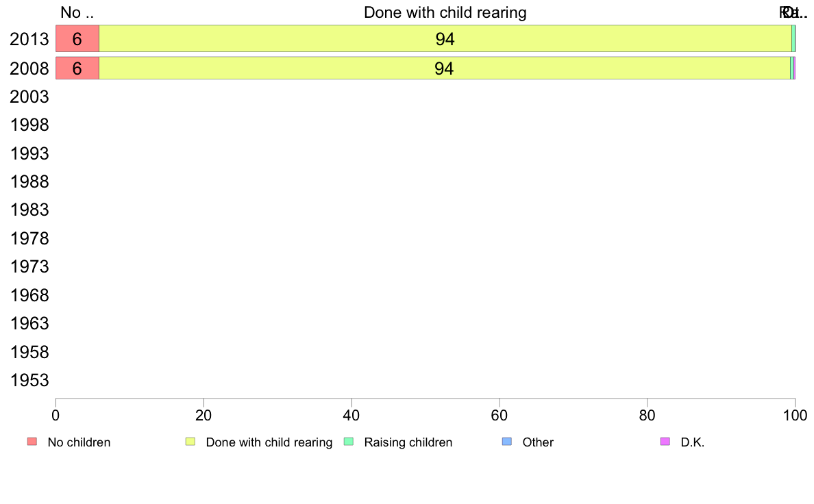Screen dimensions: 814x504
Task: Click the 2013 year label
Action: pos(29,40)
